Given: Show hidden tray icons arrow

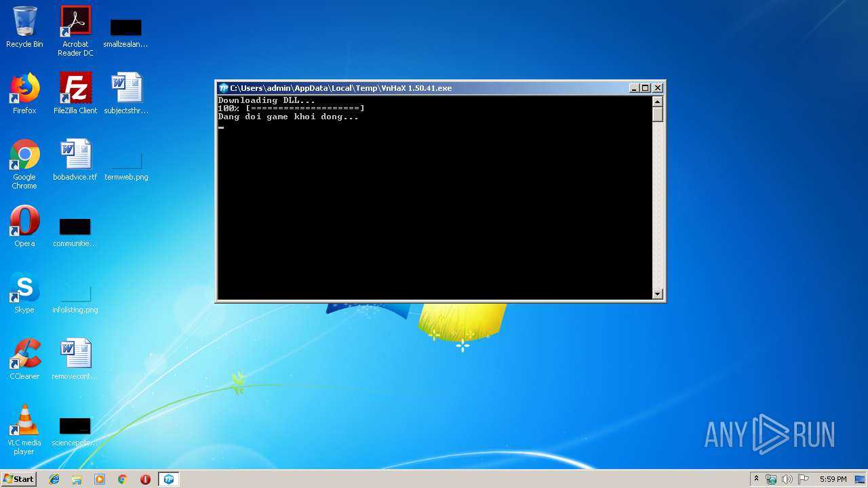Looking at the screenshot, I should (756, 479).
